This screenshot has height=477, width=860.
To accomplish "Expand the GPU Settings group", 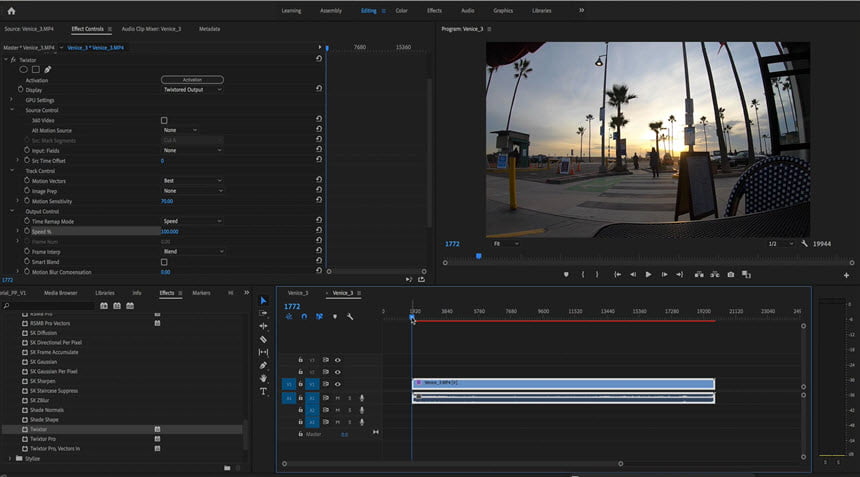I will [x=12, y=100].
